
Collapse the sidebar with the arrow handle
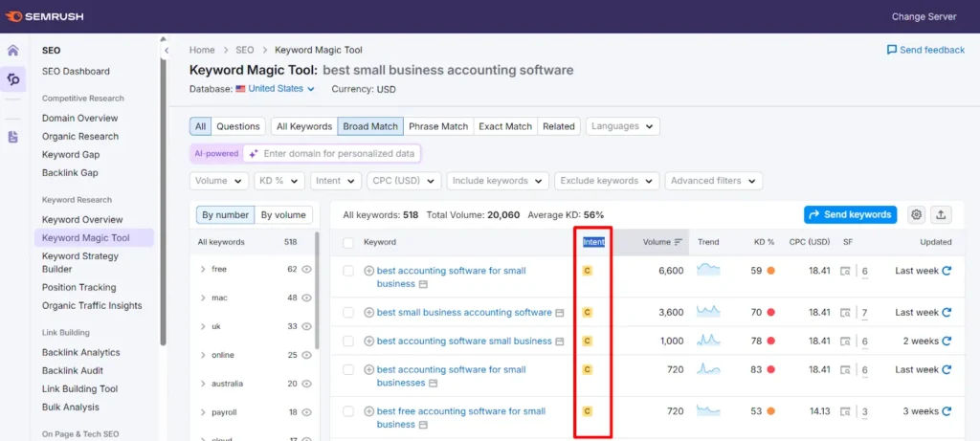(167, 50)
